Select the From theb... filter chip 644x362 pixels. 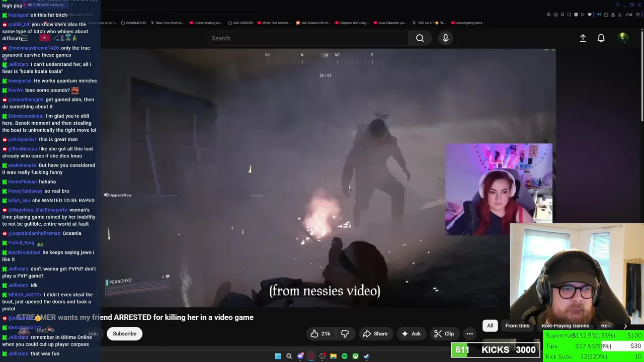pos(517,326)
